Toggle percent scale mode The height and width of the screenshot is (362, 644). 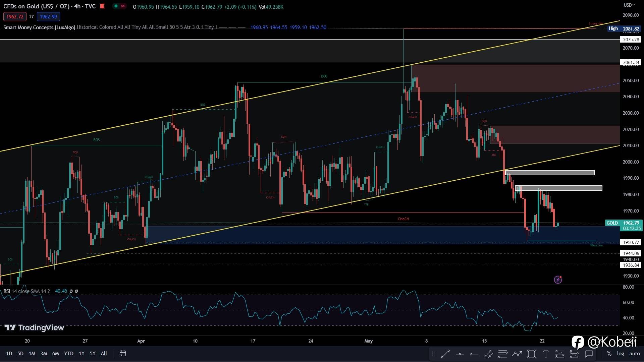click(x=609, y=354)
